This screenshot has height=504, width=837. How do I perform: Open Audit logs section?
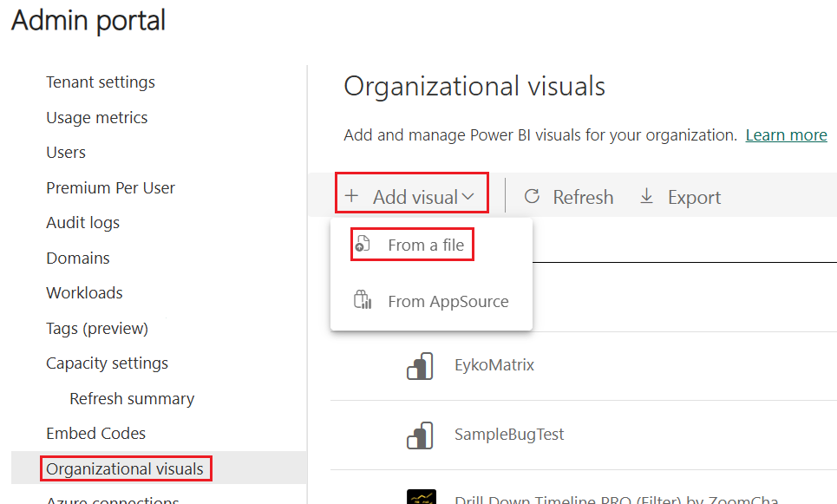click(x=83, y=223)
